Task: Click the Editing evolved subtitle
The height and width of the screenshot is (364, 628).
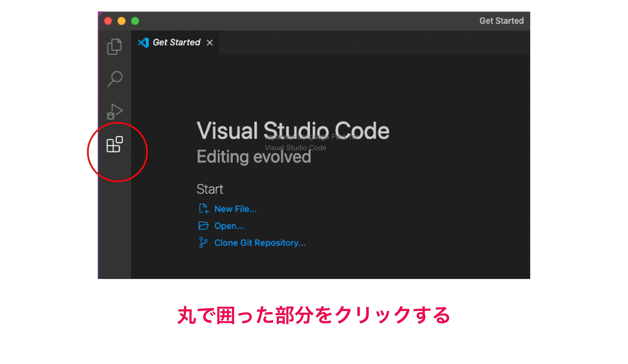Action: click(254, 157)
